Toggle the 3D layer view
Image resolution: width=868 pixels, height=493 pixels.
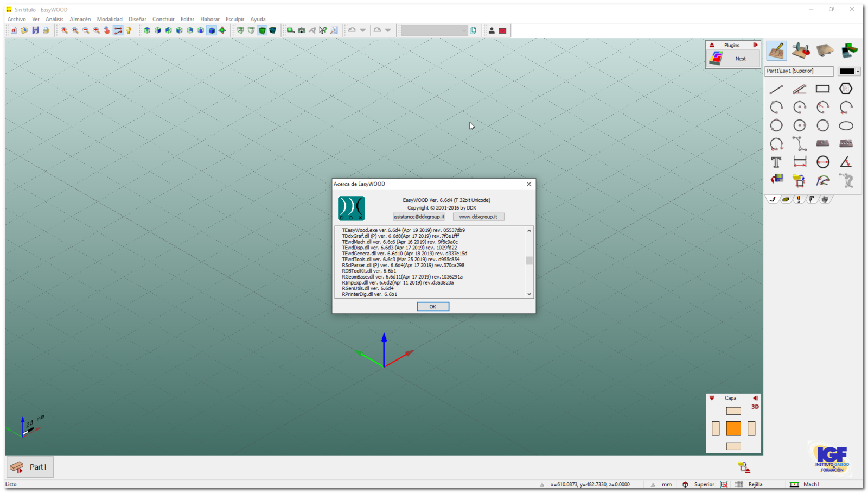point(755,407)
